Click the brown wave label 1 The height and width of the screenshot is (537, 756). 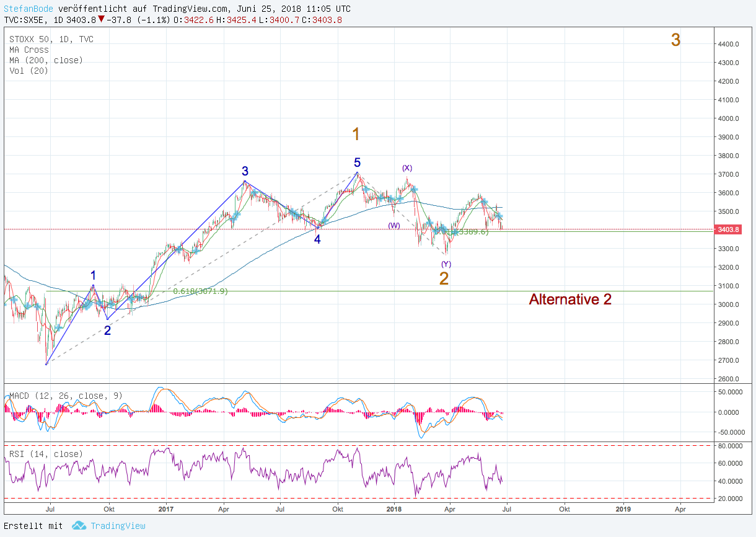[x=356, y=134]
